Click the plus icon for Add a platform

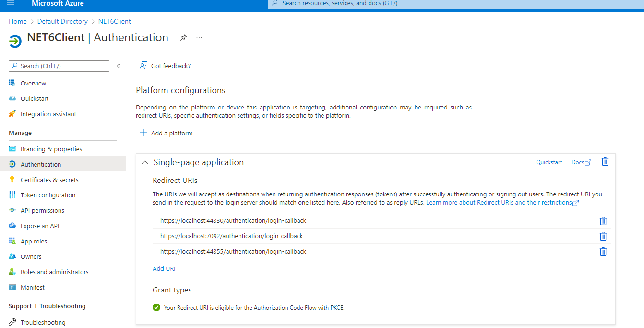coord(143,133)
